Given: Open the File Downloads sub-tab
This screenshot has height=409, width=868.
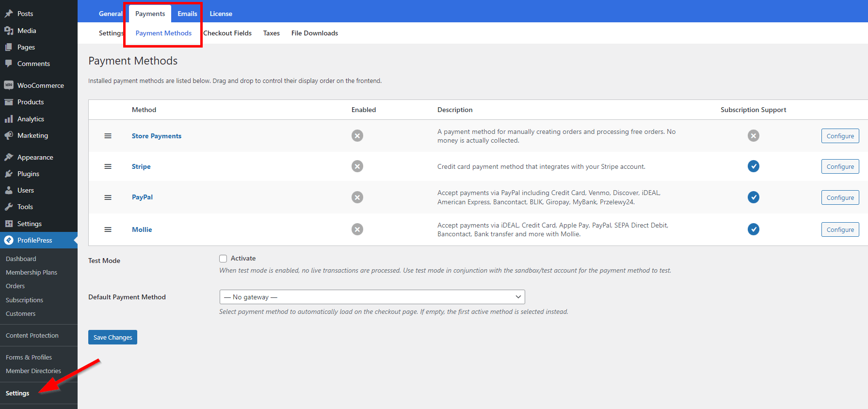Looking at the screenshot, I should coord(315,33).
